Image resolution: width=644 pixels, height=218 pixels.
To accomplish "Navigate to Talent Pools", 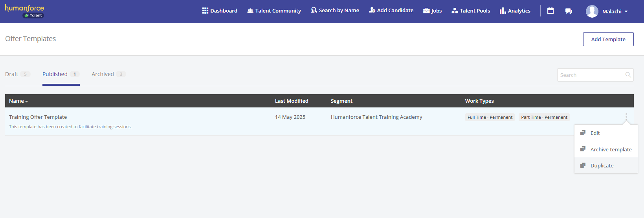I will [471, 11].
